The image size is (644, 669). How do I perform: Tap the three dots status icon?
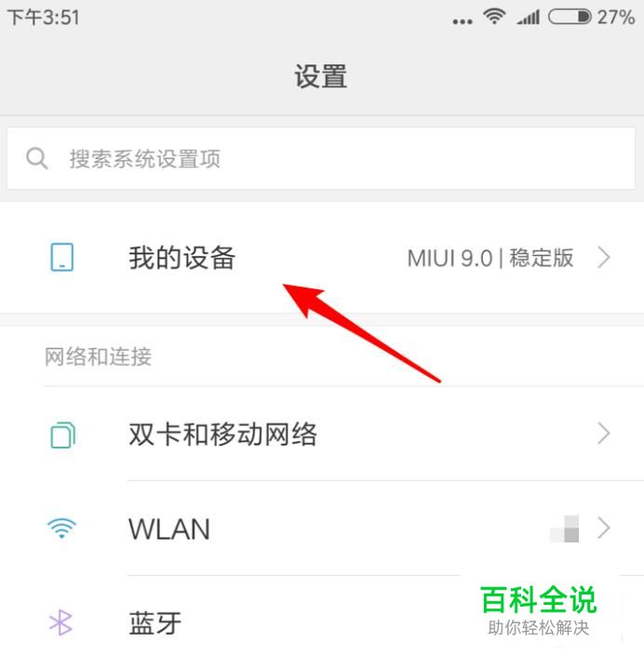463,21
